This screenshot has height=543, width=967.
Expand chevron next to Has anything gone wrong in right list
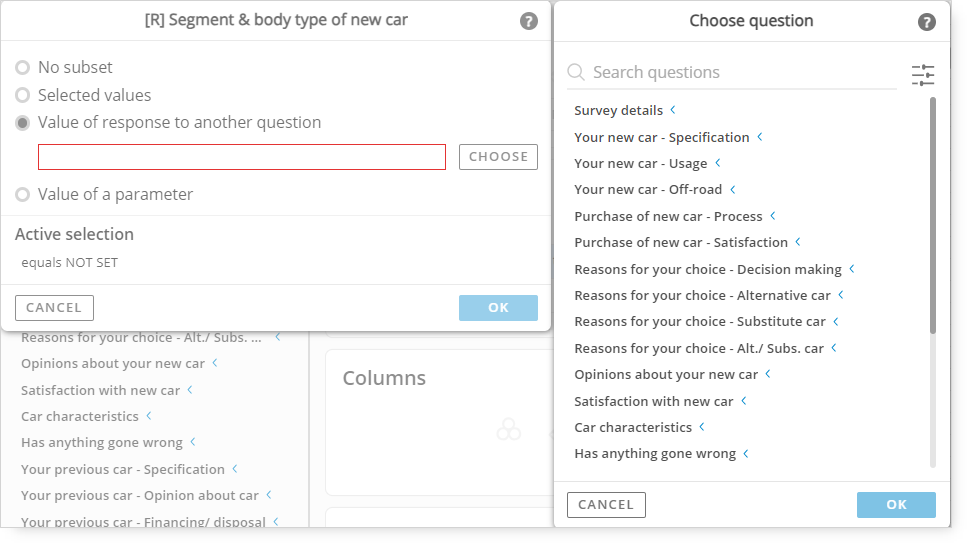(746, 454)
